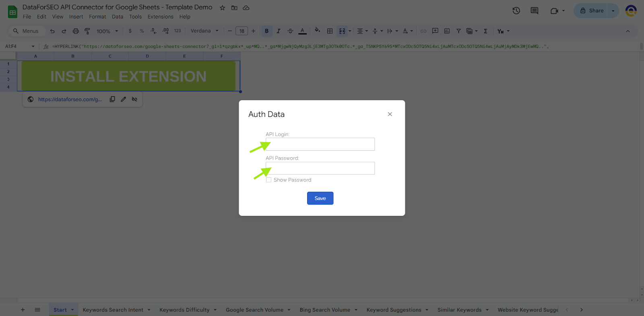
Task: Click the Save button in Auth Data
Action: coord(320,198)
